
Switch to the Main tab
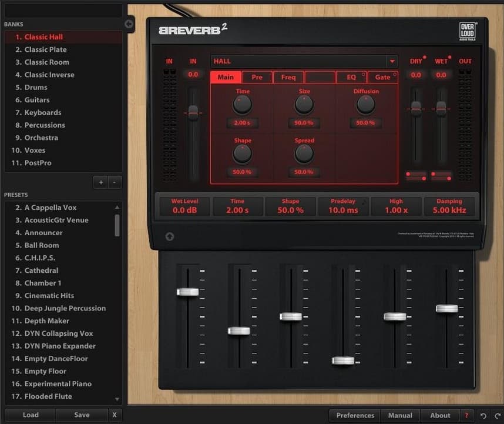pos(226,77)
